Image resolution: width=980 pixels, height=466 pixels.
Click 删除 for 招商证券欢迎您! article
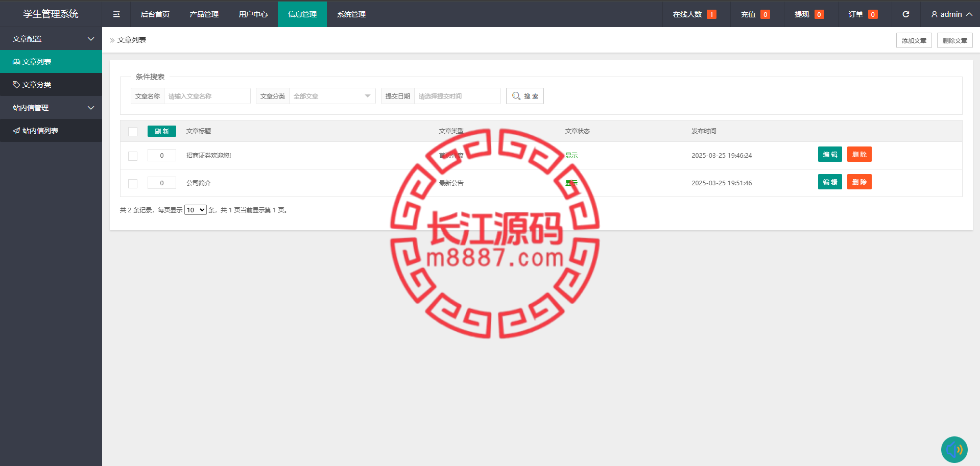coord(859,154)
